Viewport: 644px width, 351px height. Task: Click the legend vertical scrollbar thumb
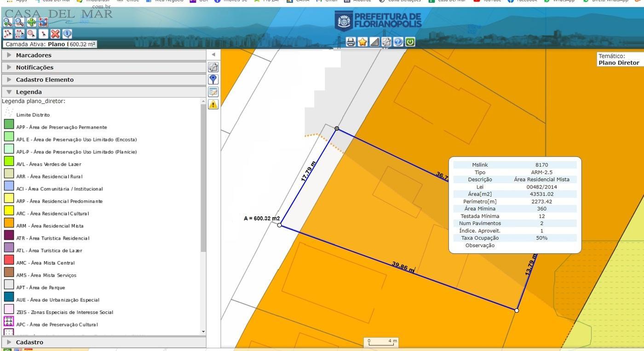point(203,178)
